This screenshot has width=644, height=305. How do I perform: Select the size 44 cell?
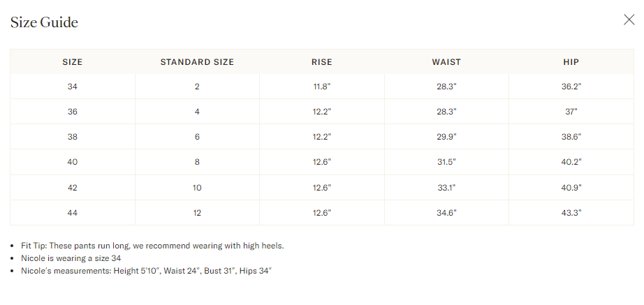click(72, 213)
